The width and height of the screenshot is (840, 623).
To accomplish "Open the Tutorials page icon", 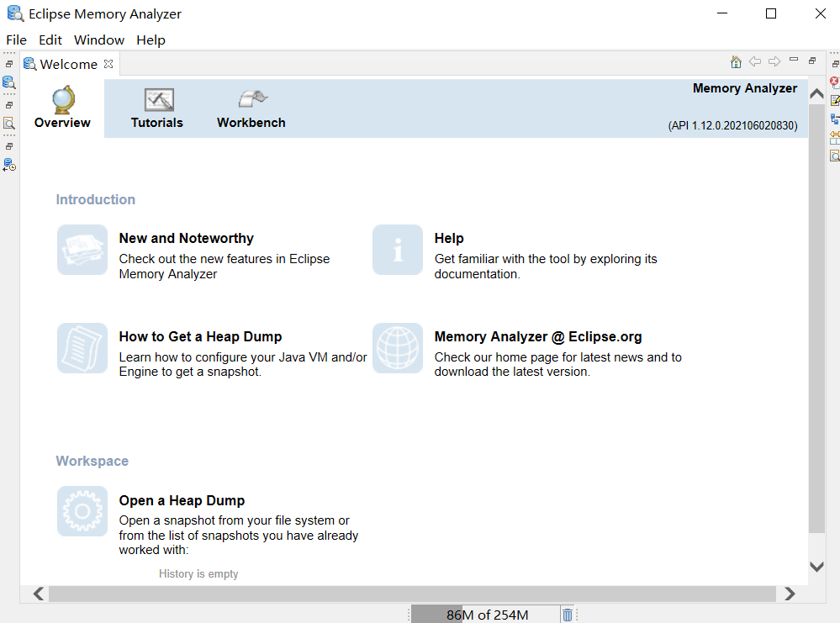I will tap(157, 100).
